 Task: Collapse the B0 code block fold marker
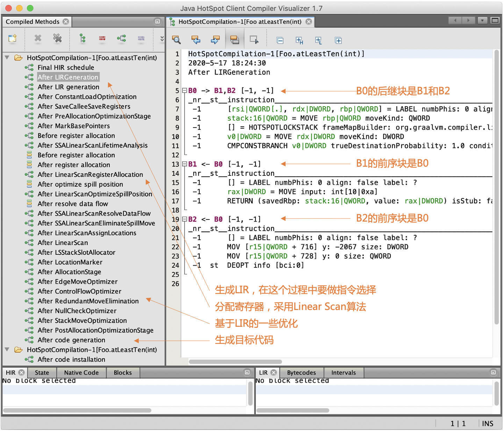point(185,91)
